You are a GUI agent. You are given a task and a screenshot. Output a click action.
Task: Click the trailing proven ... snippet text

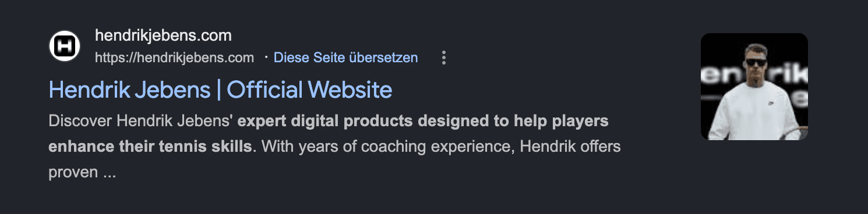[82, 172]
